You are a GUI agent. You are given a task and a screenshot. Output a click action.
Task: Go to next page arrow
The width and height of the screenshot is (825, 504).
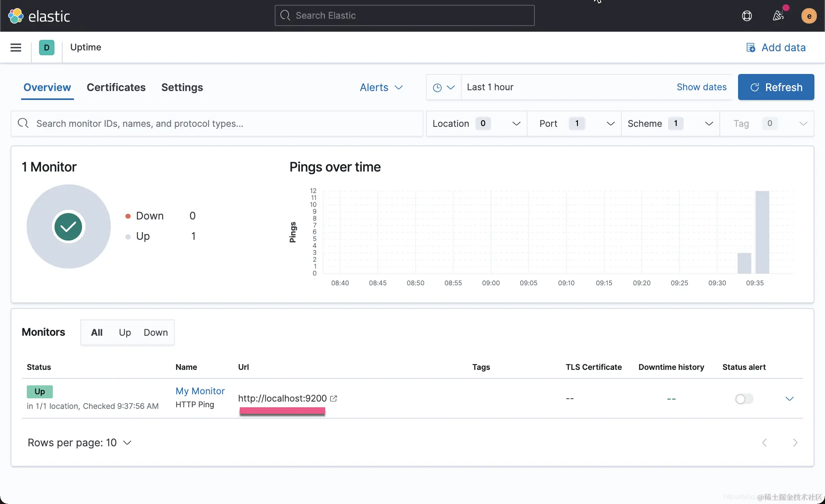point(795,443)
